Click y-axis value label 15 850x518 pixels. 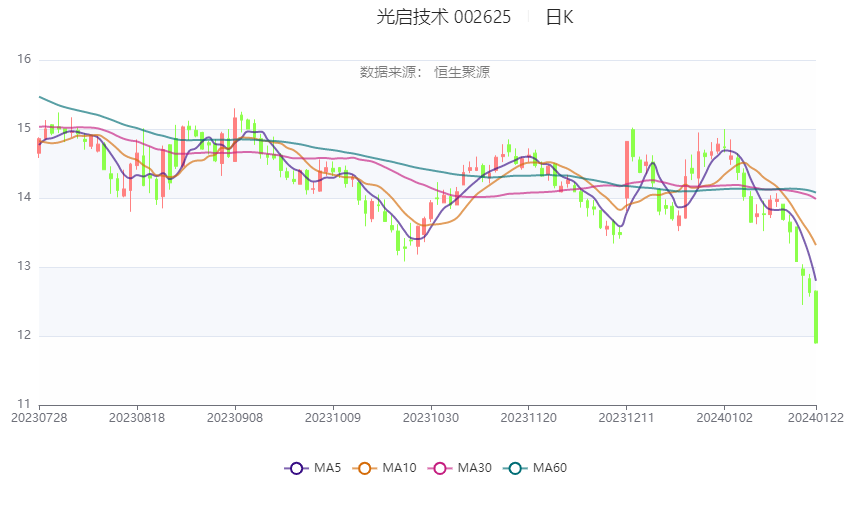click(24, 128)
